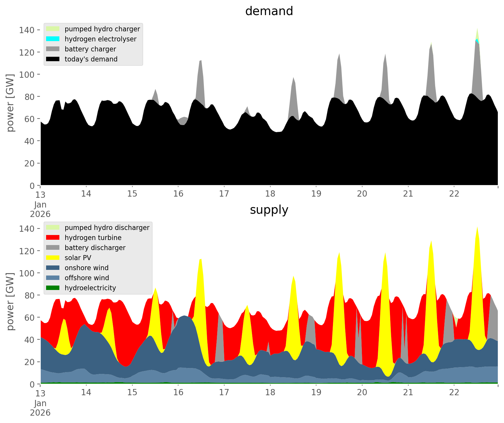This screenshot has width=504, height=423.
Task: Click the demand chart's power [GW] axis label
Action: click(10, 103)
